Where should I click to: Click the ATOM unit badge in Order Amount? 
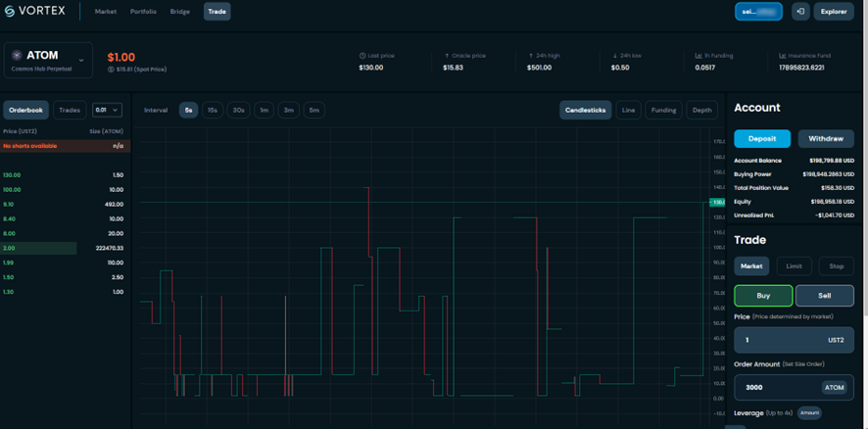(x=835, y=388)
